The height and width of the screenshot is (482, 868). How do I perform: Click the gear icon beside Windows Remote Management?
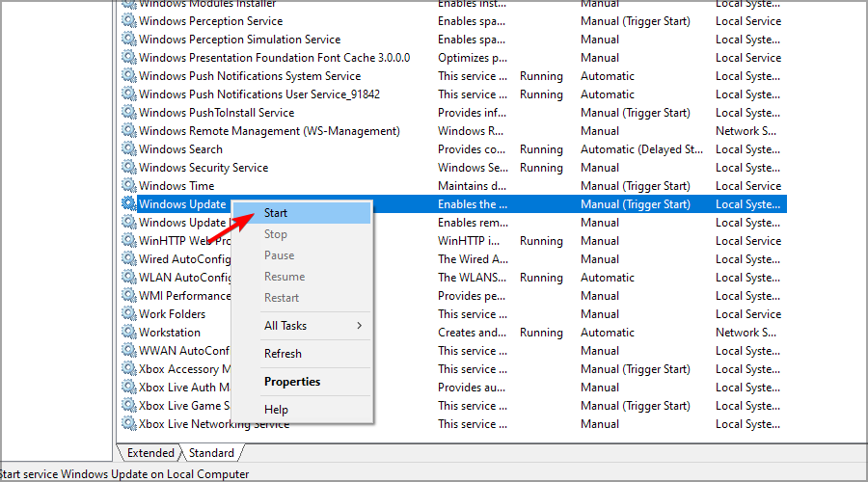129,130
